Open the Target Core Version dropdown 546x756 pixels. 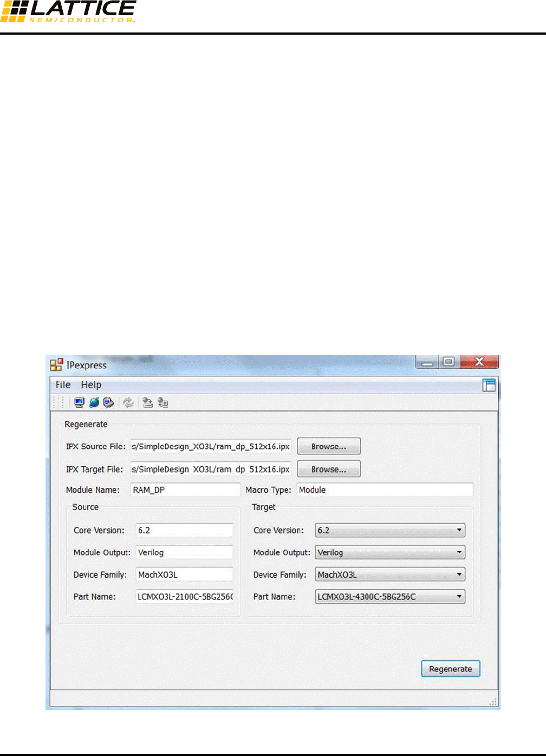390,530
